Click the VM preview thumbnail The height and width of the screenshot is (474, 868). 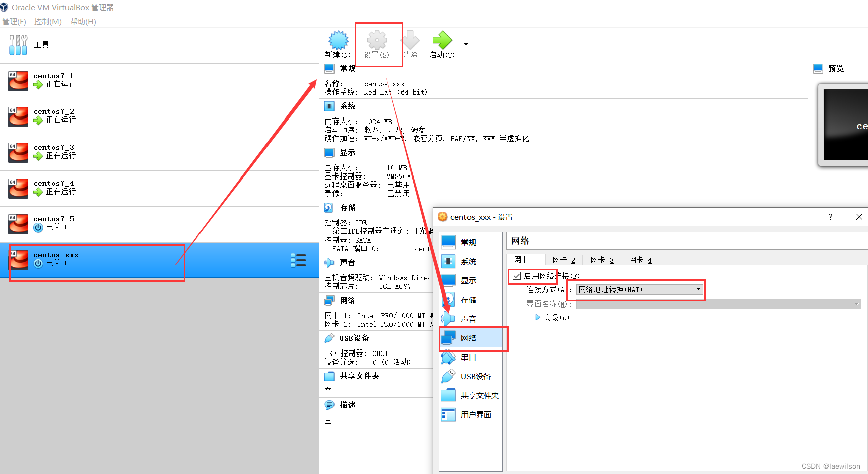pos(844,125)
